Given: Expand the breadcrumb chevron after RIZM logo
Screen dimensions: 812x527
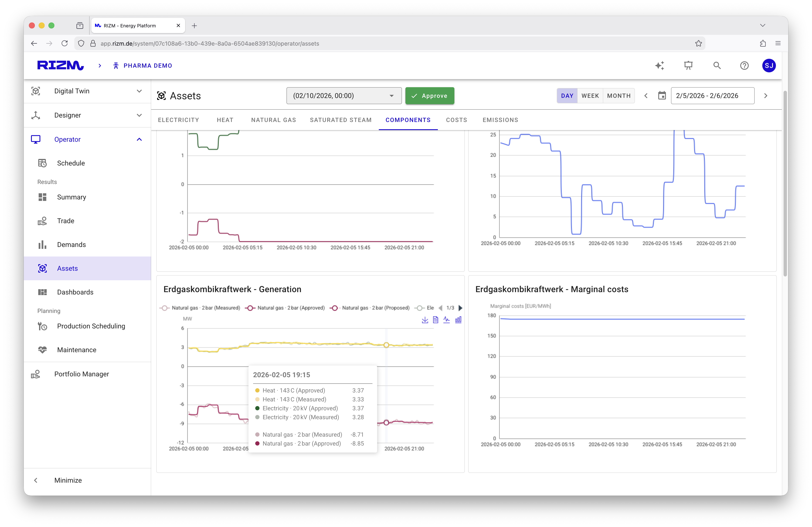Looking at the screenshot, I should pyautogui.click(x=100, y=65).
